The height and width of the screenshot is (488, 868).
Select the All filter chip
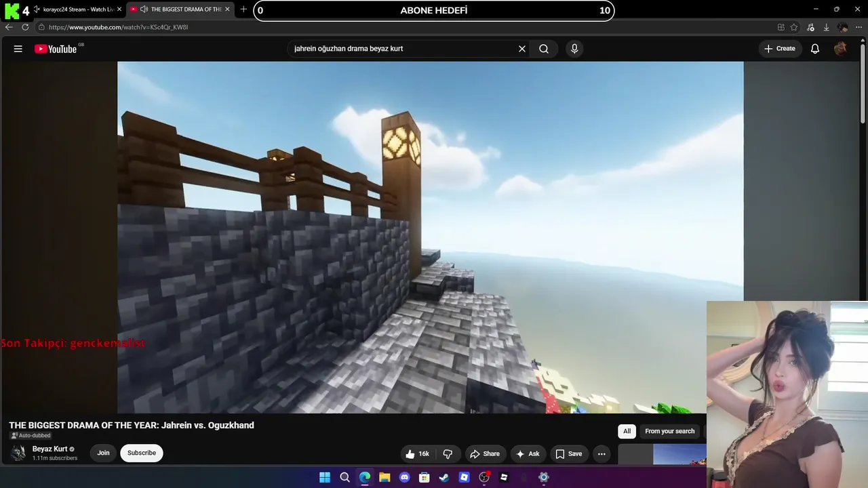click(627, 431)
